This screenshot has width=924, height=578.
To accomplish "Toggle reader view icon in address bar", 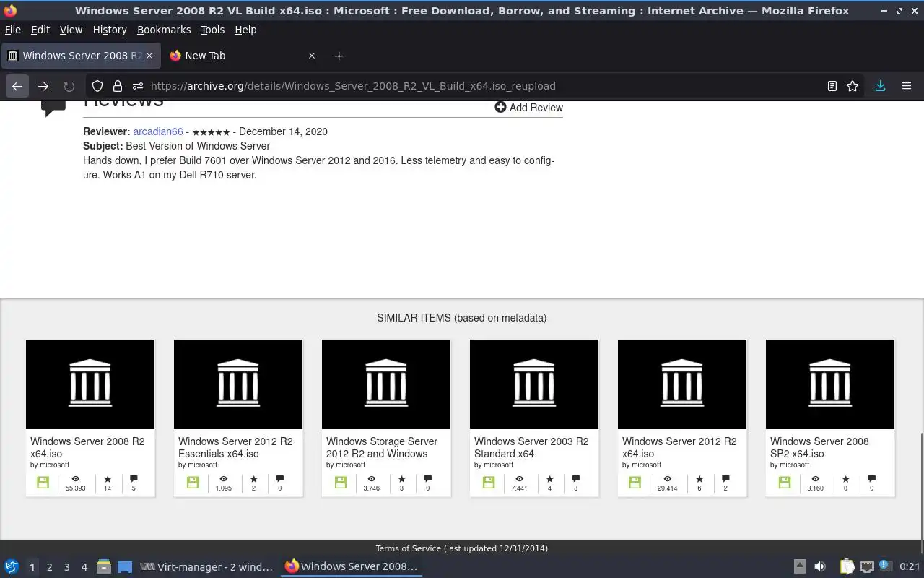I will point(832,86).
